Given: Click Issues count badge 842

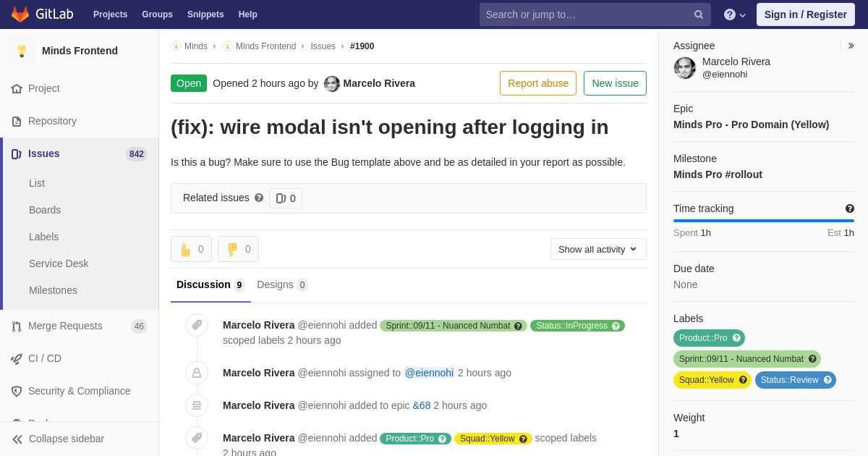Looking at the screenshot, I should click(x=136, y=153).
